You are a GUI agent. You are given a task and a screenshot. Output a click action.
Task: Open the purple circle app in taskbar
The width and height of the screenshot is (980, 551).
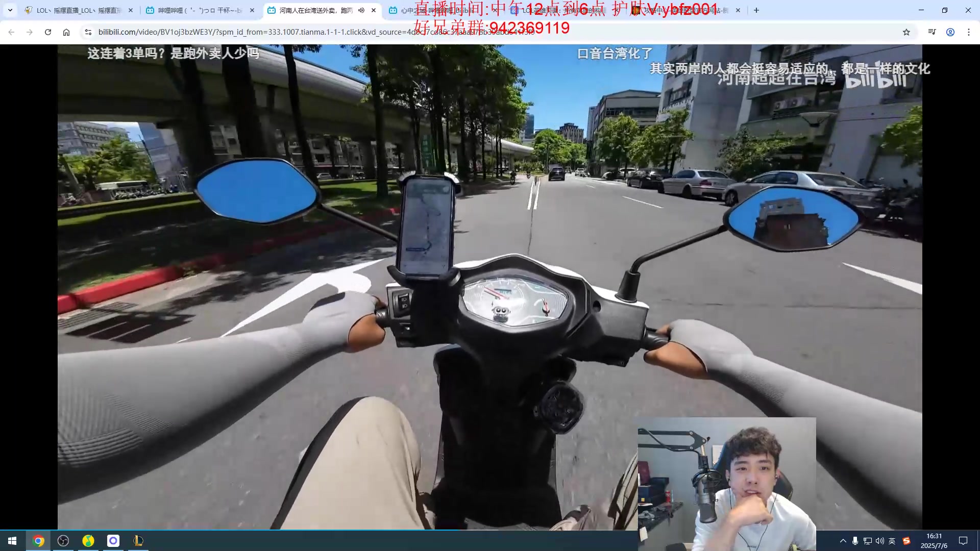point(113,541)
